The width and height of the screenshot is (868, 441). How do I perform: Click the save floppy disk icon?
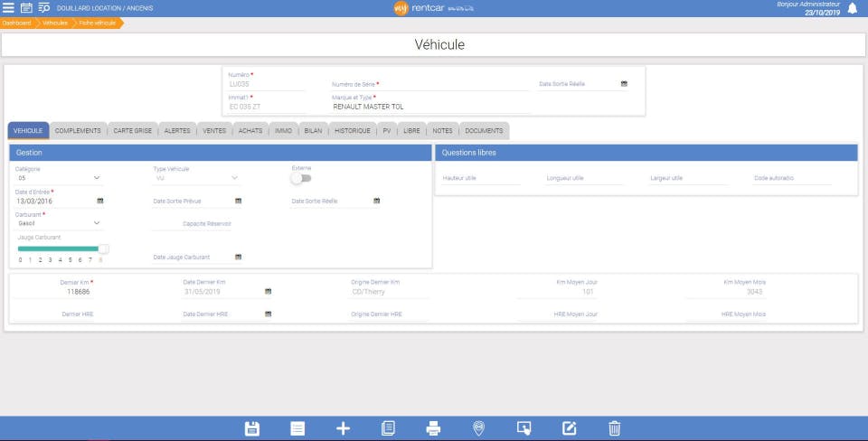click(252, 428)
